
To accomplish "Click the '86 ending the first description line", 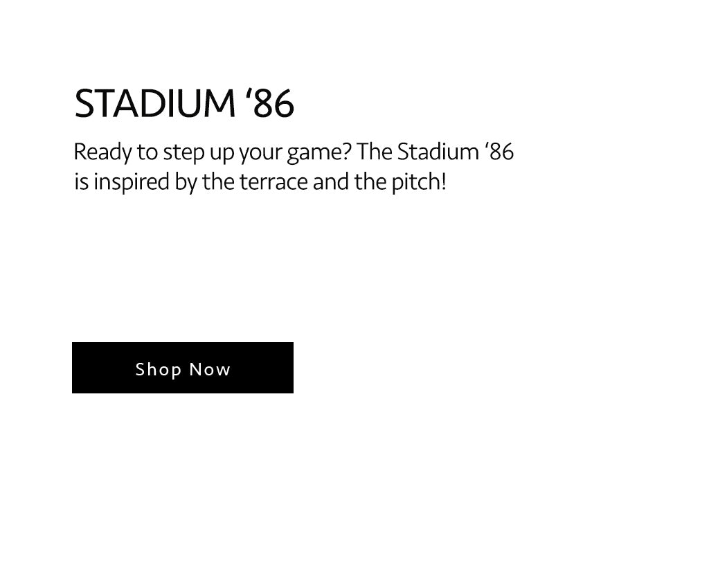I will point(499,152).
